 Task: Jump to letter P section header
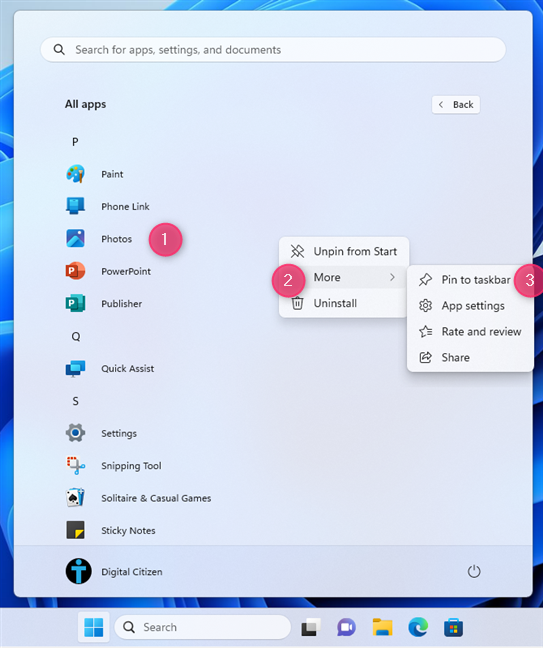(75, 142)
